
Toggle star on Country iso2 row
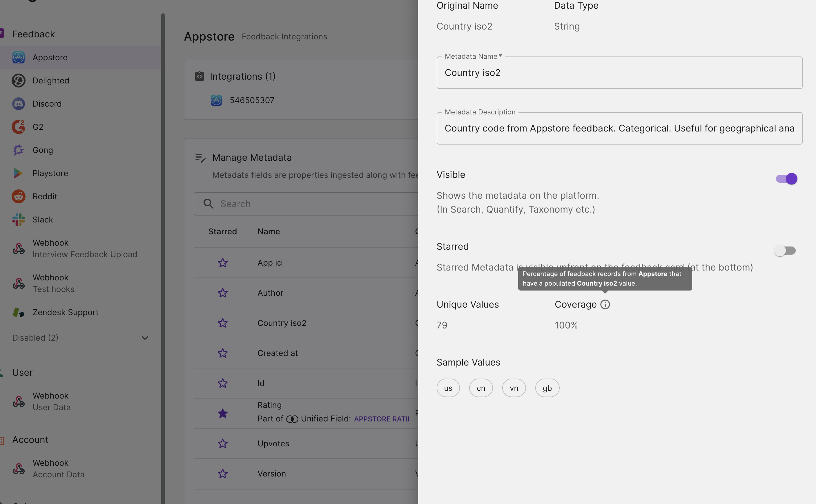point(222,323)
